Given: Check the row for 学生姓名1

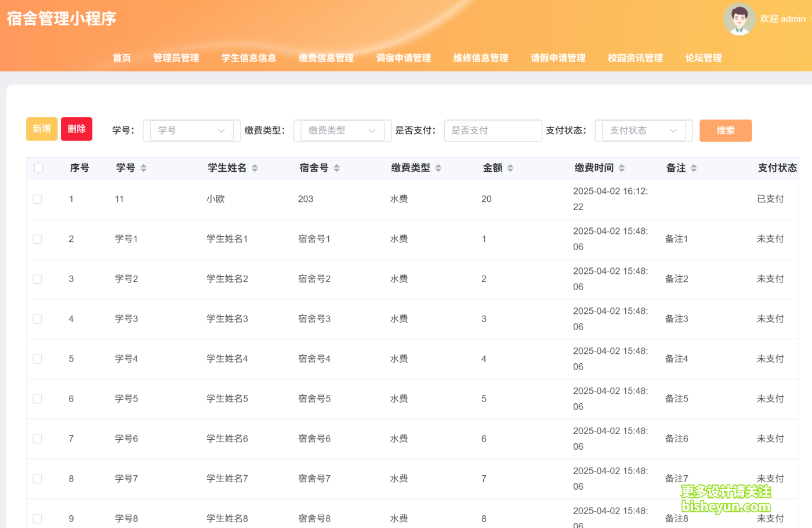Looking at the screenshot, I should click(38, 239).
